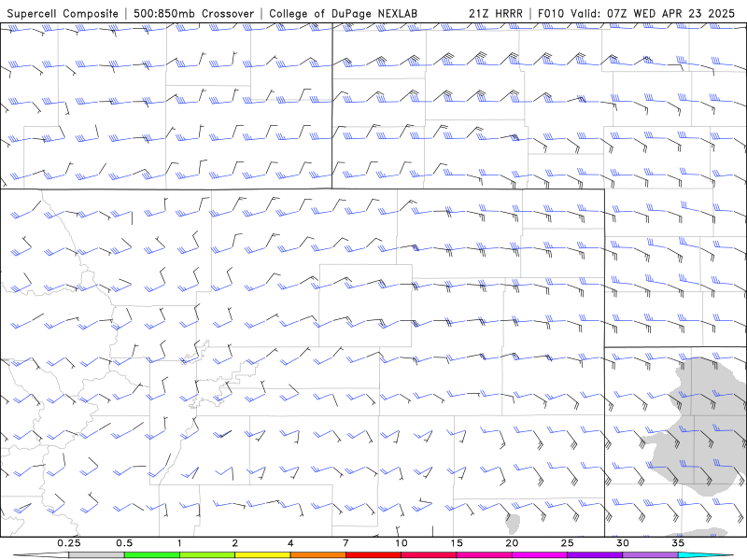747x560 pixels.
Task: Pick the bright green 0.5–1 colorbar segment
Action: point(151,555)
